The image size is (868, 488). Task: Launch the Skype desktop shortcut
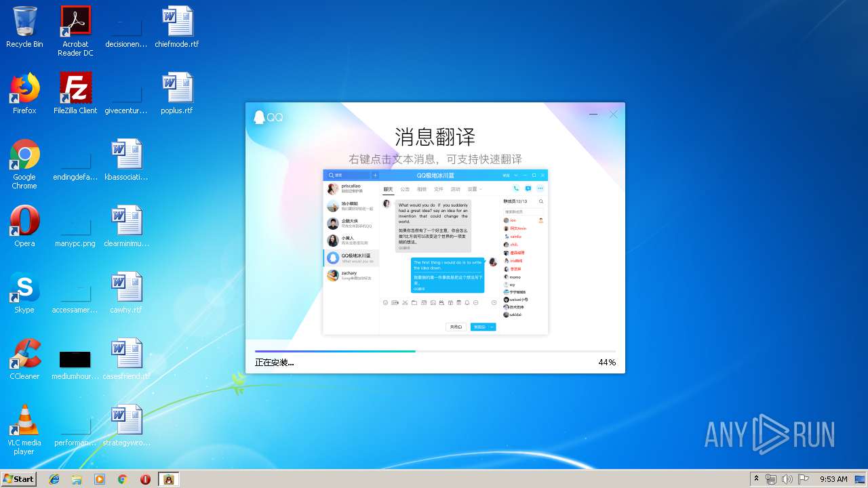[x=24, y=293]
